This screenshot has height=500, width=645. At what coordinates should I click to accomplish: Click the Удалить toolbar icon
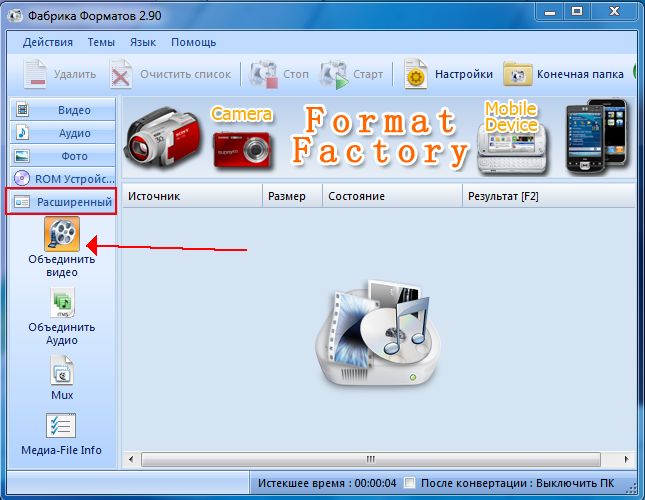click(35, 74)
